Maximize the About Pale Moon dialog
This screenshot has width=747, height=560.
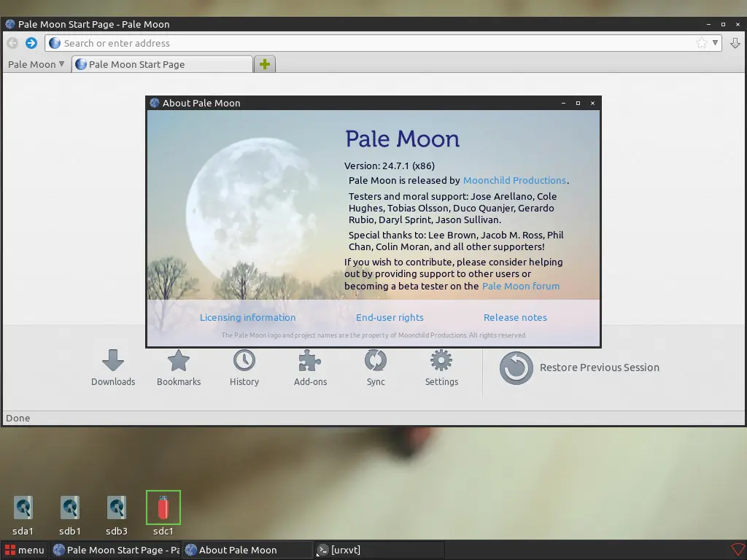point(578,104)
